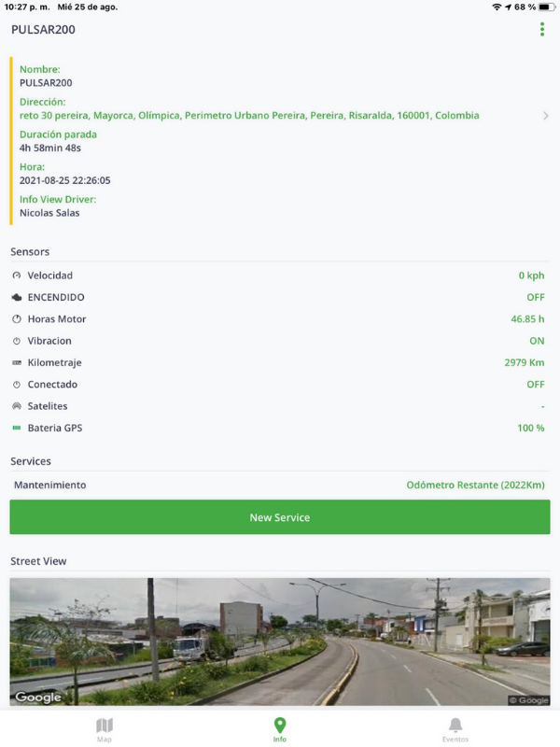Select the Info tab
This screenshot has width=560, height=747.
279,729
